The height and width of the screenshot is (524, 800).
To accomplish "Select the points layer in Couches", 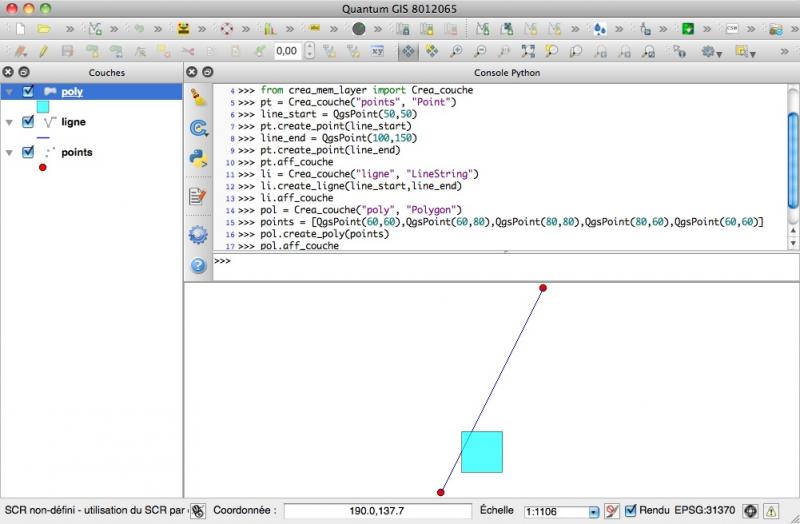I will [77, 153].
